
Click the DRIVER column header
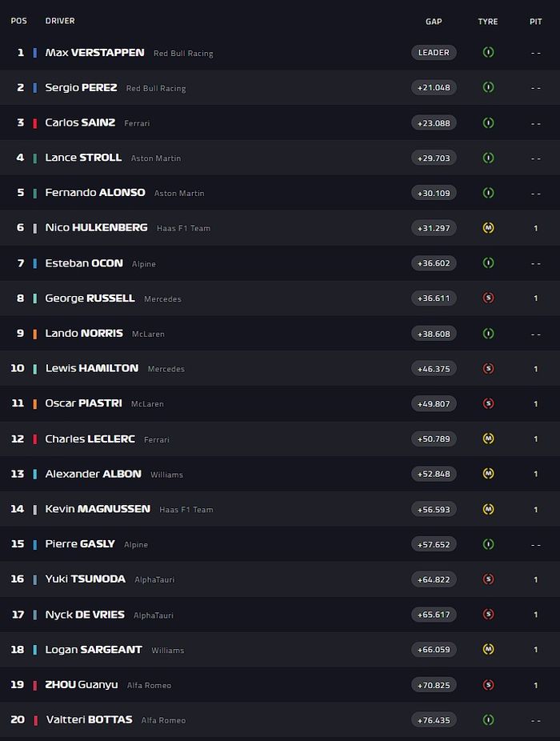60,22
